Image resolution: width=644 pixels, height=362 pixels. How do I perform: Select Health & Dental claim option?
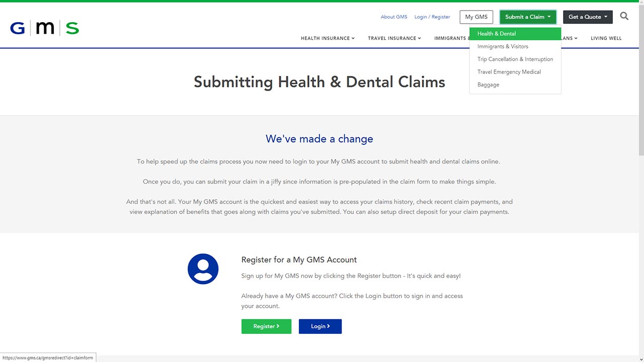[515, 34]
